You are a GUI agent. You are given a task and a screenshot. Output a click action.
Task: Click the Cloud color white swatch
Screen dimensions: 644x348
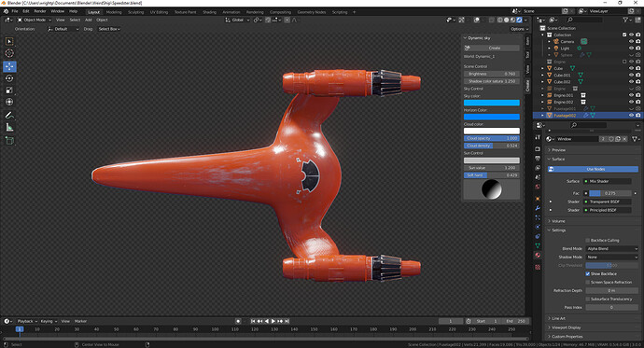[492, 131]
